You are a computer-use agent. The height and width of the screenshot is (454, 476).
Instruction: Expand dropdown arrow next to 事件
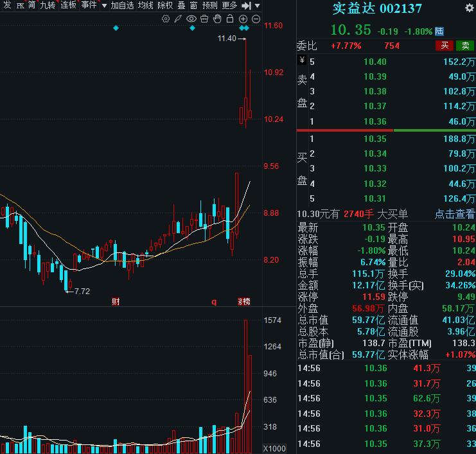point(104,6)
